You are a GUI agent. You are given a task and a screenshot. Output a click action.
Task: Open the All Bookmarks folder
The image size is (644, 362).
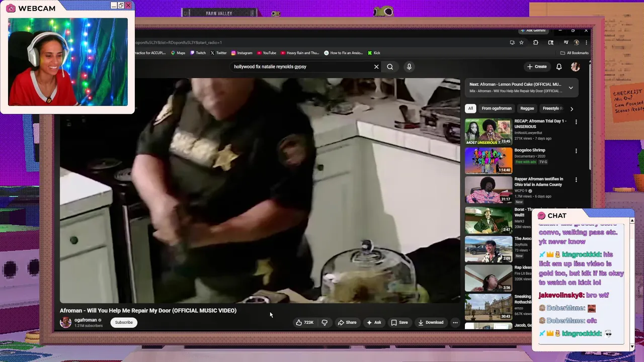[574, 53]
